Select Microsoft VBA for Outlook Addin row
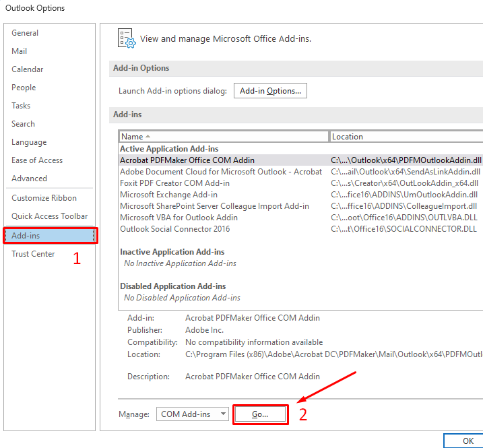This screenshot has width=483, height=448. 179,218
